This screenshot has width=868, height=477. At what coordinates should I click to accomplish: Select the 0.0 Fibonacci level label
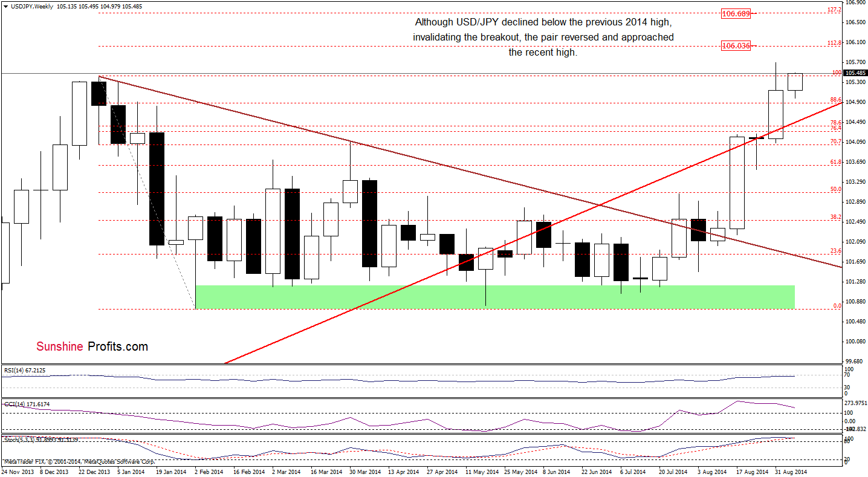pos(837,306)
